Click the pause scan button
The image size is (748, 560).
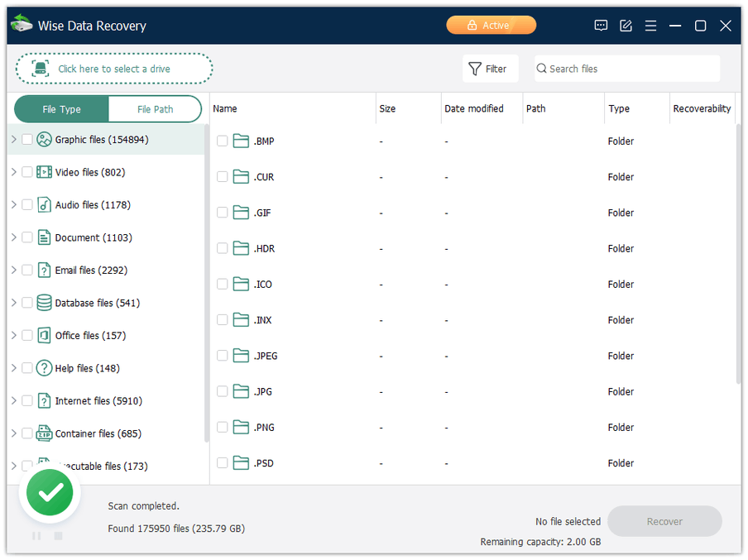click(36, 536)
